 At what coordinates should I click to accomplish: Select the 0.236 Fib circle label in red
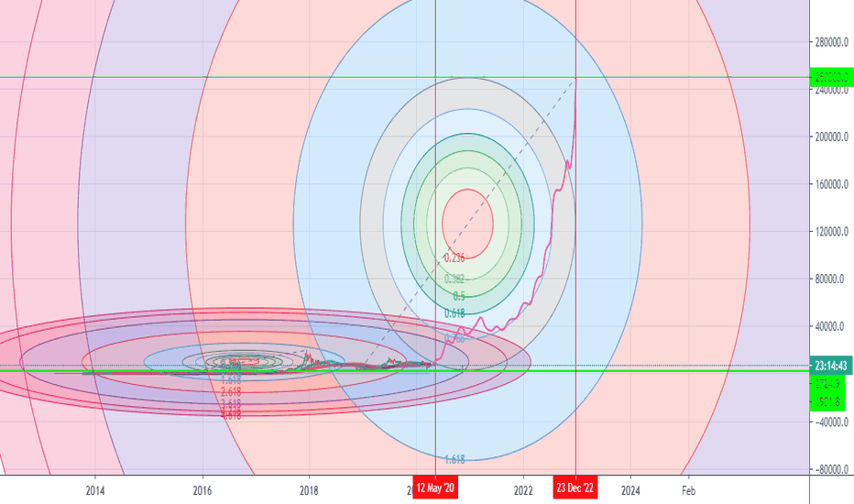(x=454, y=257)
